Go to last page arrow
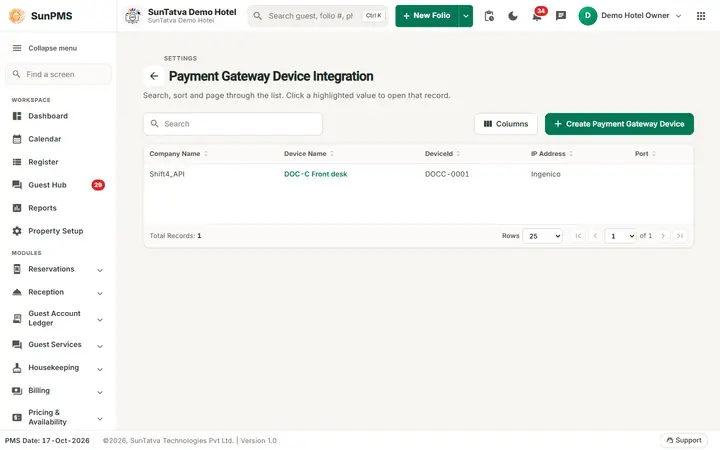 coord(680,236)
